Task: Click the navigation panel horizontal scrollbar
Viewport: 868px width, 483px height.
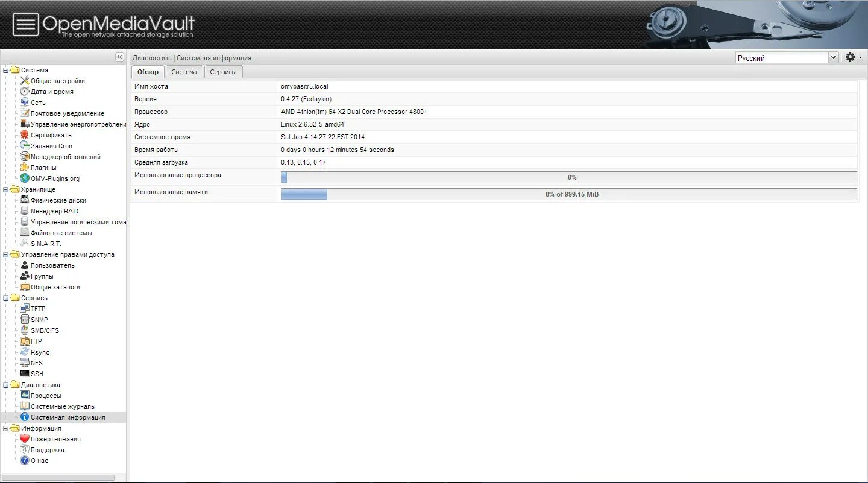Action: [x=58, y=478]
